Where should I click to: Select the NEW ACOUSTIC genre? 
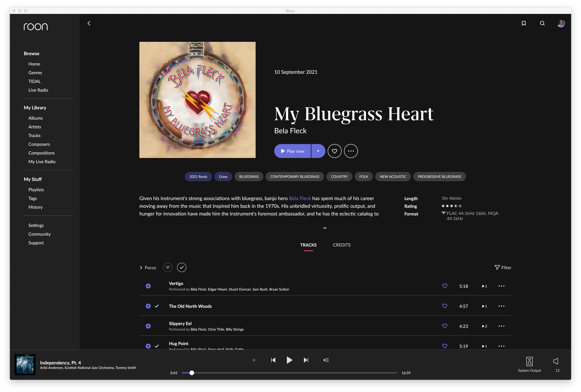(x=393, y=176)
